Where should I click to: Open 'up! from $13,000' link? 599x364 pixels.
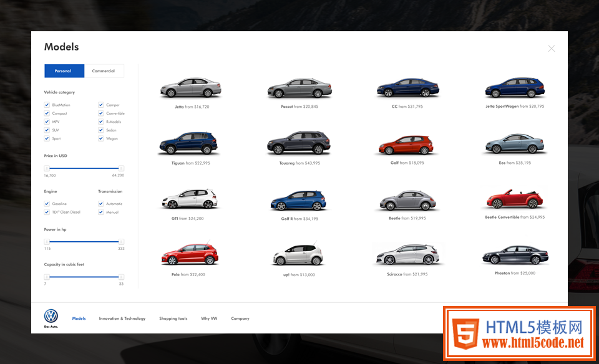coord(299,275)
